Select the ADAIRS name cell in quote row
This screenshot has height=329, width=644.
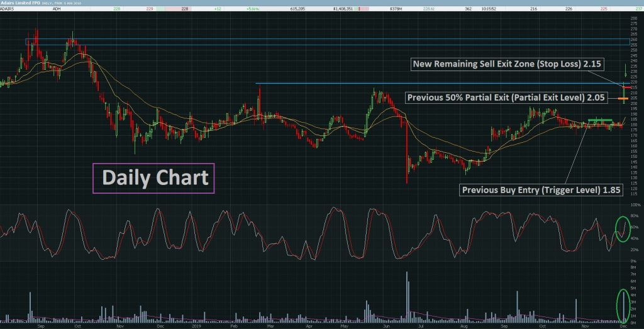[x=6, y=9]
